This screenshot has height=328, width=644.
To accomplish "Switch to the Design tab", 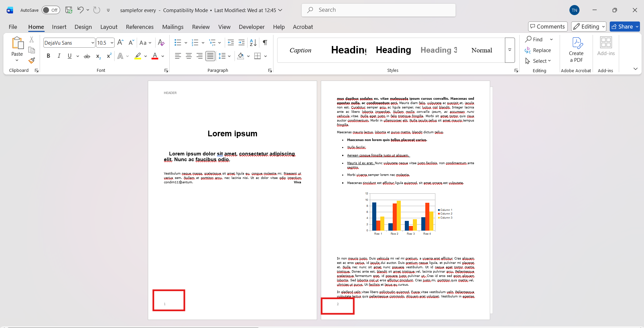I will tap(83, 27).
